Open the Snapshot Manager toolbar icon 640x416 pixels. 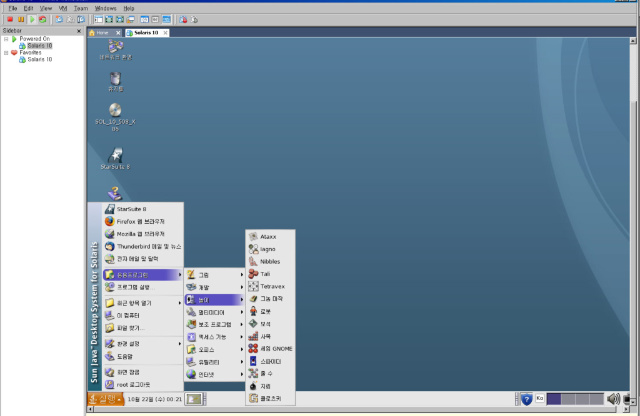[x=81, y=19]
